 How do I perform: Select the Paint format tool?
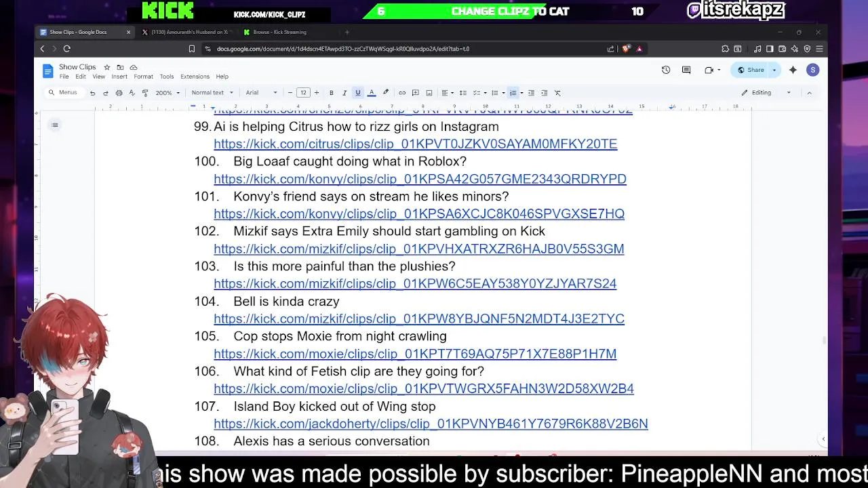pos(145,93)
